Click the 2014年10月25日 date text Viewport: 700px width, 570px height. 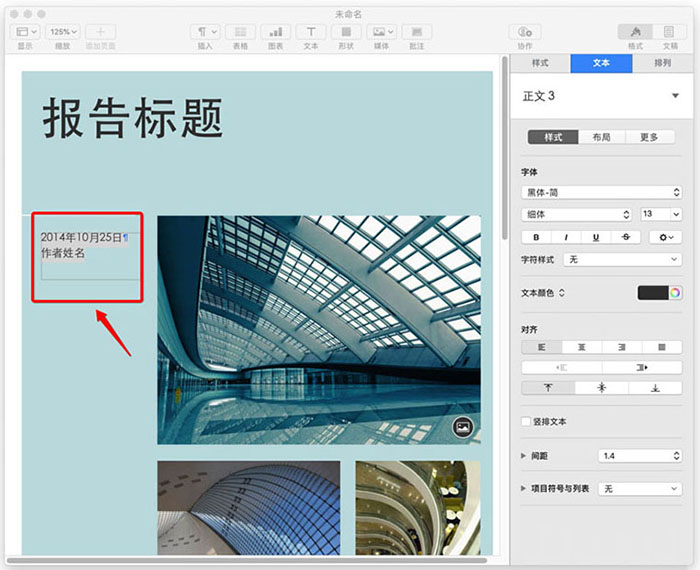[81, 237]
